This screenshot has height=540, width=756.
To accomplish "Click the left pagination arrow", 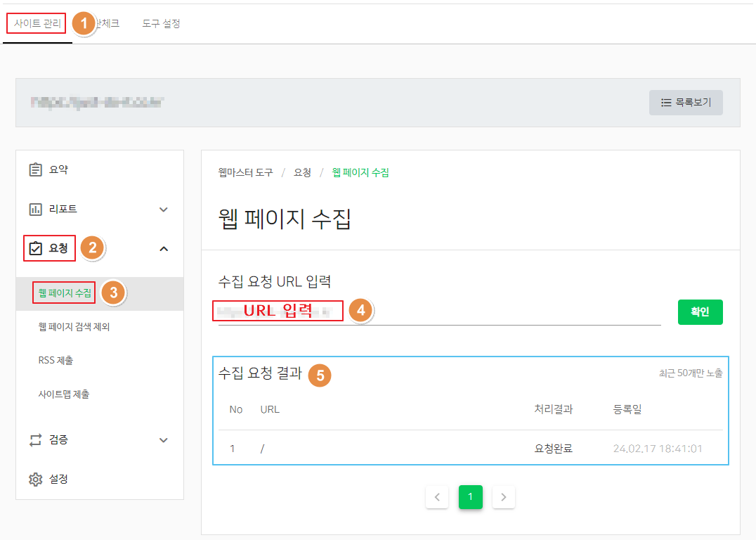I will pos(437,497).
